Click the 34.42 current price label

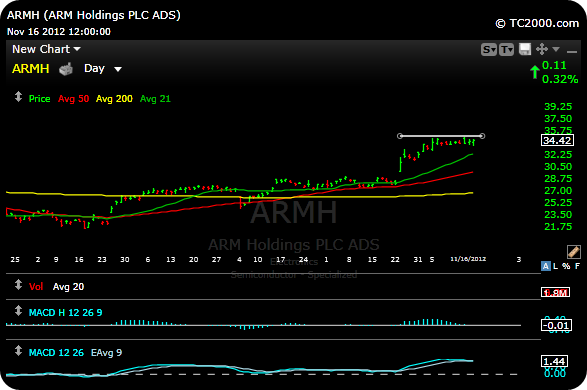pos(557,140)
